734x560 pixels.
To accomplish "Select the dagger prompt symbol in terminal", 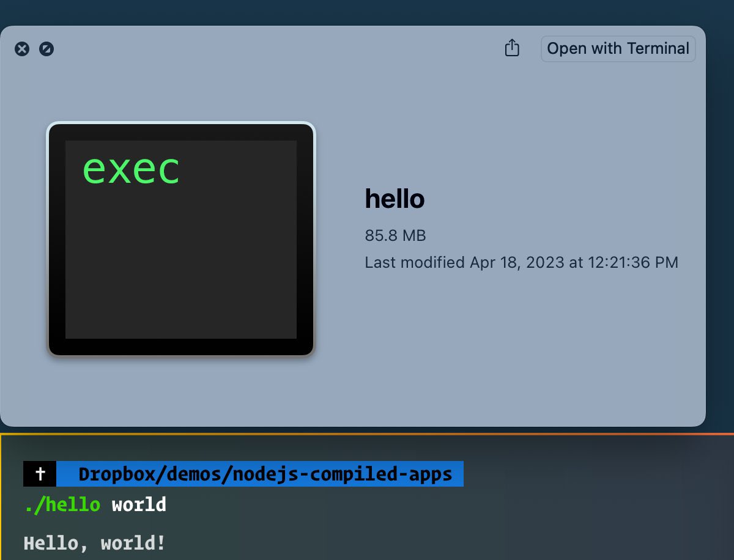I will (39, 473).
